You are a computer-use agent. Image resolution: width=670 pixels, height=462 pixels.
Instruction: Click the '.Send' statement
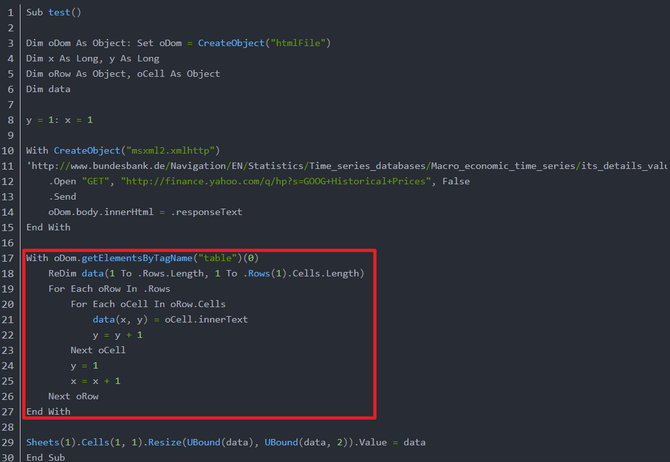[62, 197]
